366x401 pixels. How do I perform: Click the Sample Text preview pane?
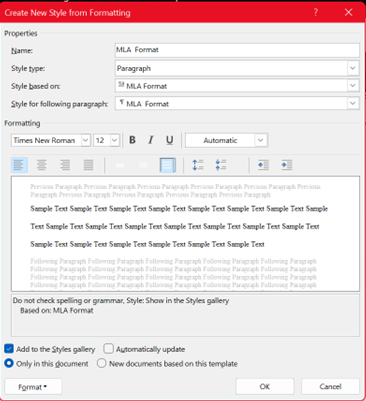185,234
